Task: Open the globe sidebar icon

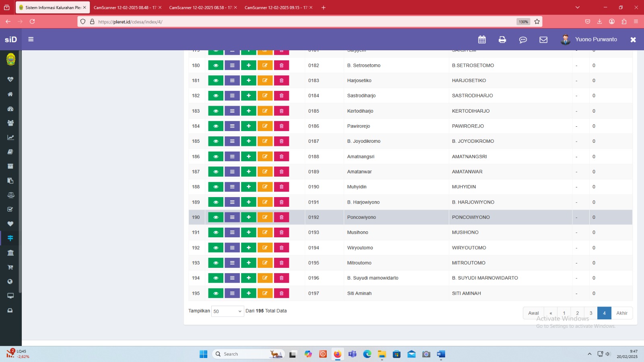Action: [10, 282]
